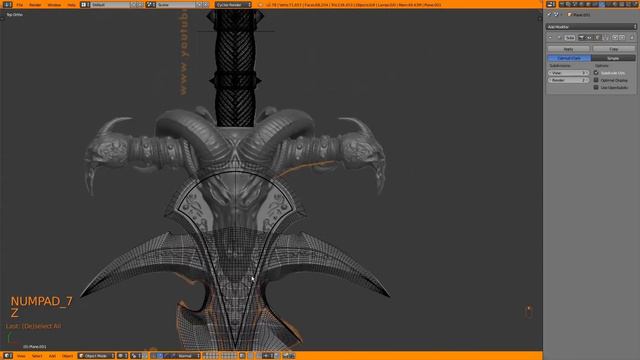The width and height of the screenshot is (640, 360).
Task: Open the pivot point dropdown
Action: pyautogui.click(x=136, y=356)
